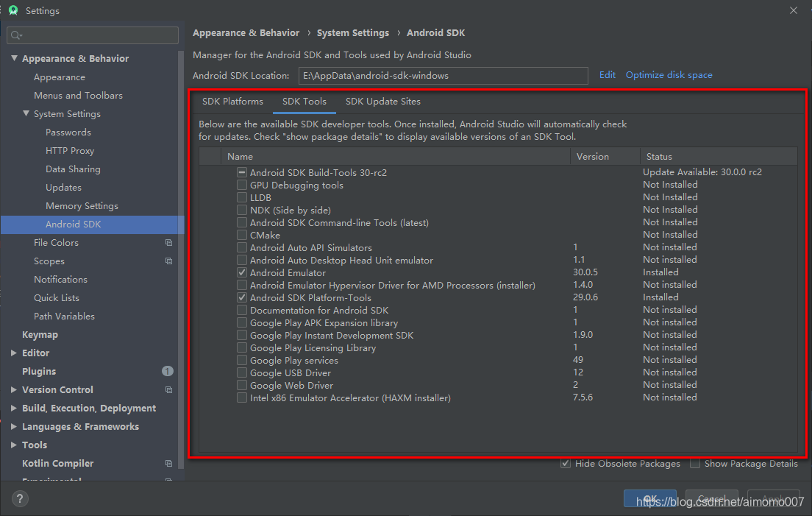
Task: Collapse the Appearance & Behavior section arrow
Action: [x=14, y=58]
